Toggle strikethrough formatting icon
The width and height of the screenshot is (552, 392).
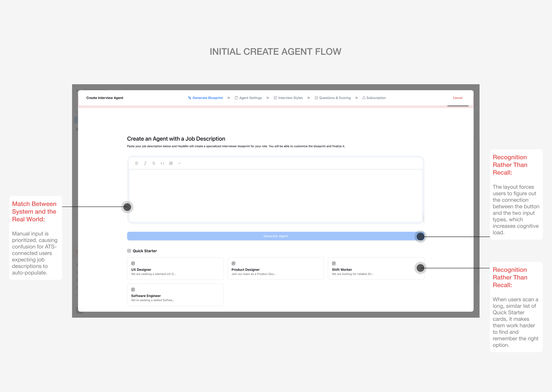(x=154, y=163)
